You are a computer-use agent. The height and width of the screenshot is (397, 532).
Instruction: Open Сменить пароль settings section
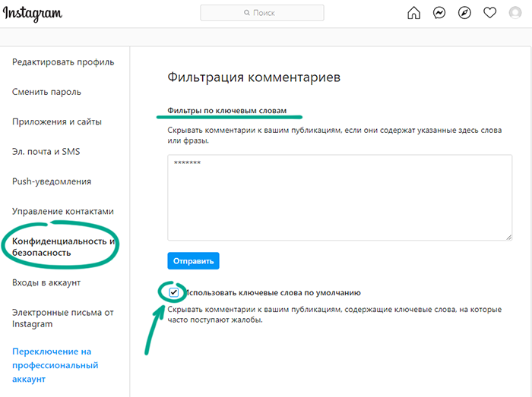(x=46, y=92)
